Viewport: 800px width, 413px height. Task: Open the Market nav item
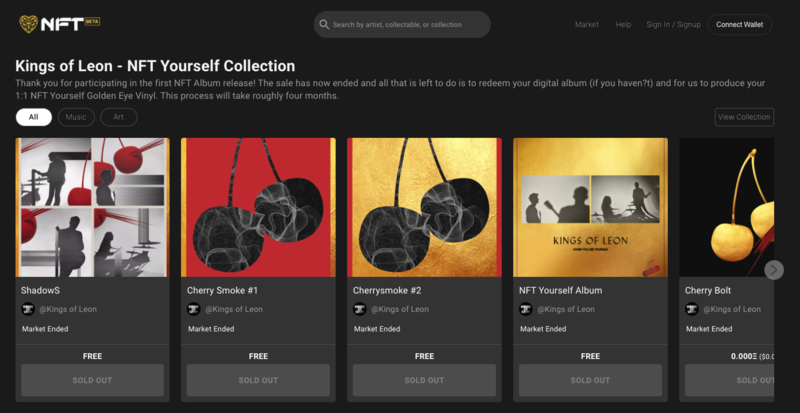click(587, 24)
